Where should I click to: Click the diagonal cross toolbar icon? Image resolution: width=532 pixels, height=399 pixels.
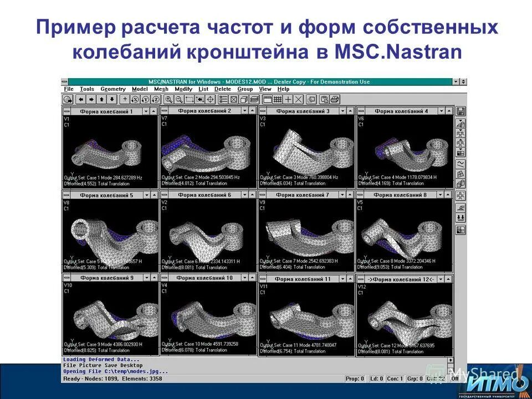pos(298,99)
